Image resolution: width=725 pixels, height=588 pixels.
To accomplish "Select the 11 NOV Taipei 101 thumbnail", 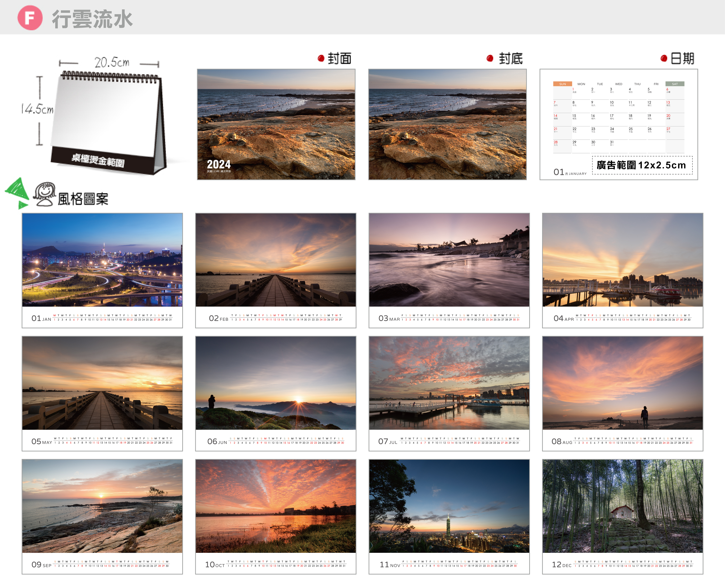I will pos(449,506).
